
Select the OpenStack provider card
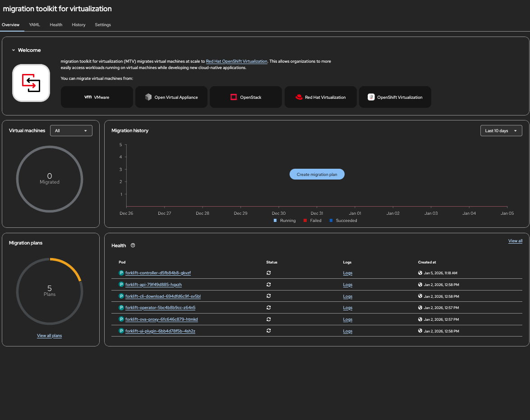pyautogui.click(x=246, y=97)
